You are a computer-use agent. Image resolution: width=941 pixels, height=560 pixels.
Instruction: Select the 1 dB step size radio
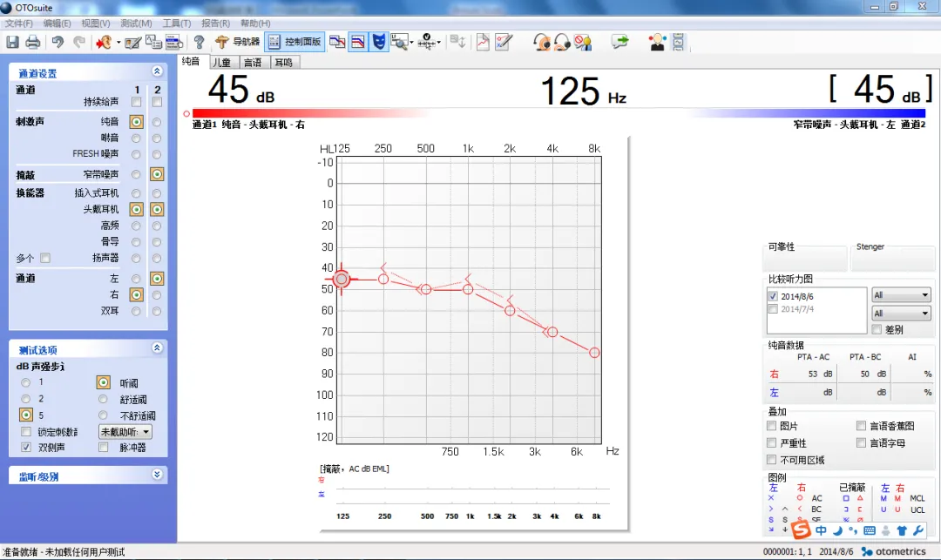[x=26, y=383]
